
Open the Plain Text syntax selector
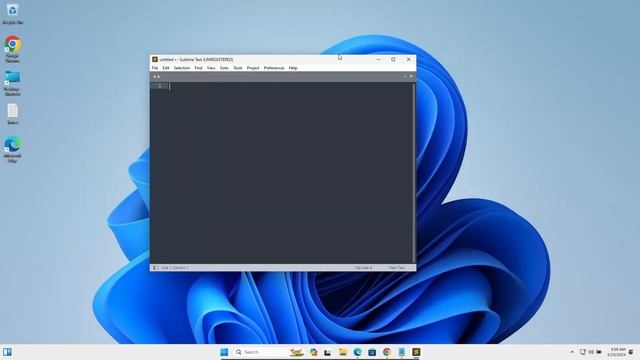pyautogui.click(x=397, y=268)
